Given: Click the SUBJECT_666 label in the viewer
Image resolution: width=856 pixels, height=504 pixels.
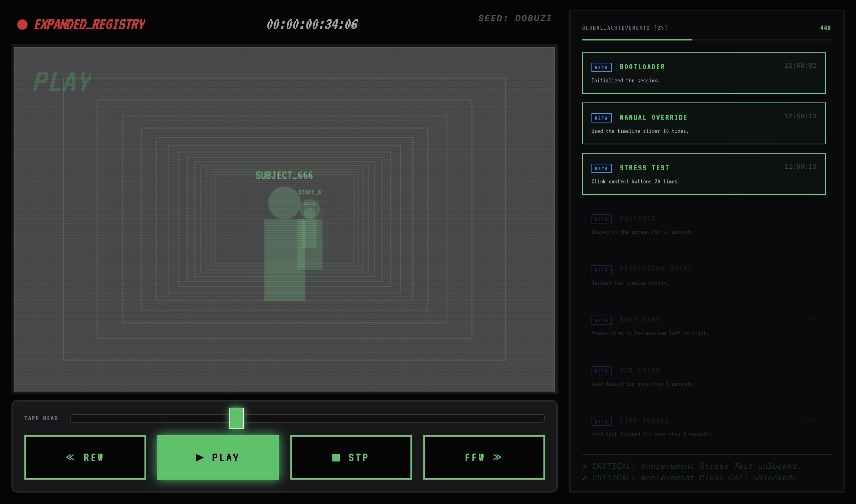Looking at the screenshot, I should (x=284, y=176).
